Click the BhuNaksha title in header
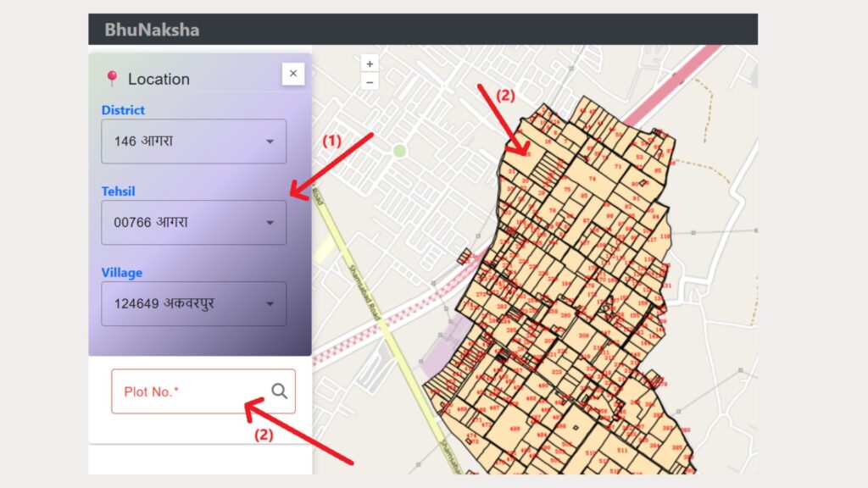868x488 pixels. 152,30
